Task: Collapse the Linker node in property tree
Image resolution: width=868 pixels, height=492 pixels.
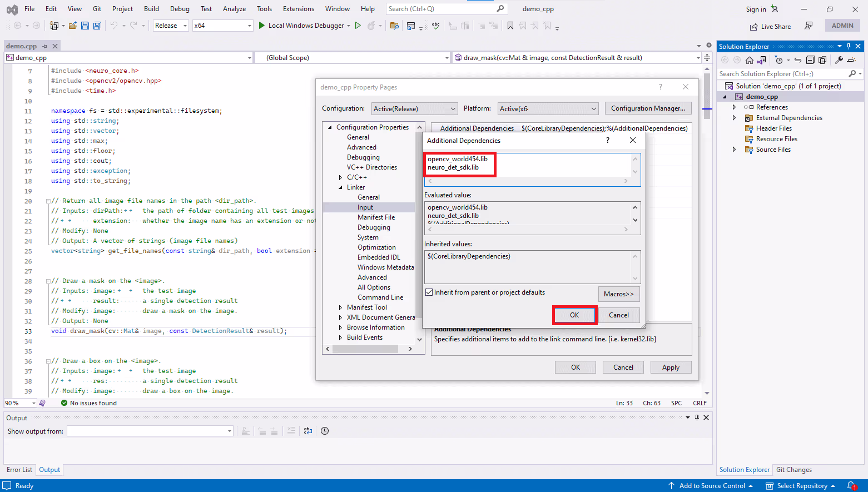Action: [340, 187]
